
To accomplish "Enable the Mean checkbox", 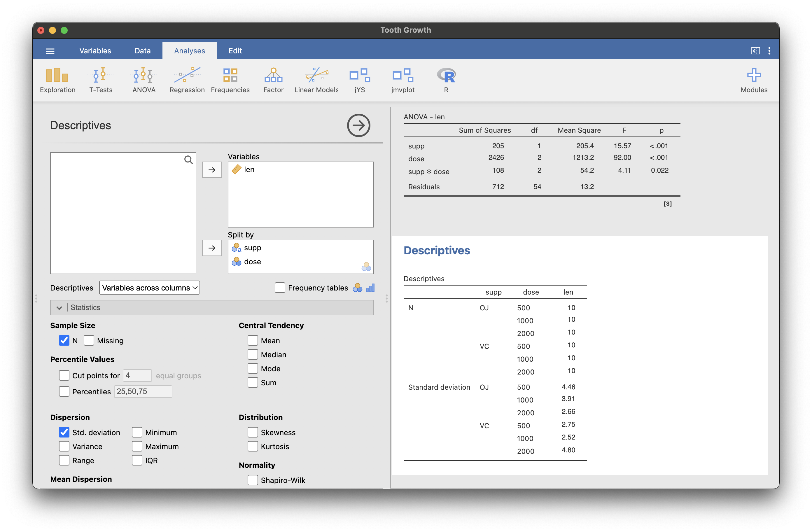I will tap(253, 340).
